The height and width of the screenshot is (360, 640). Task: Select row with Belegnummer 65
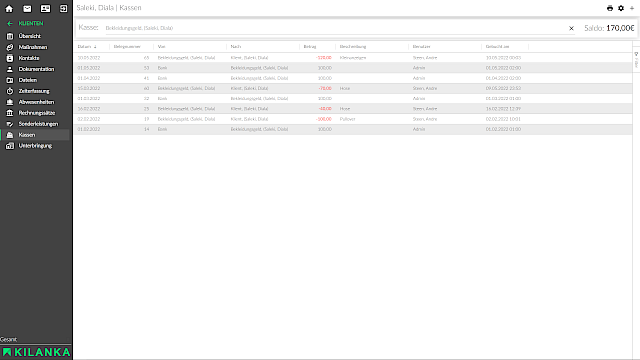tap(353, 58)
